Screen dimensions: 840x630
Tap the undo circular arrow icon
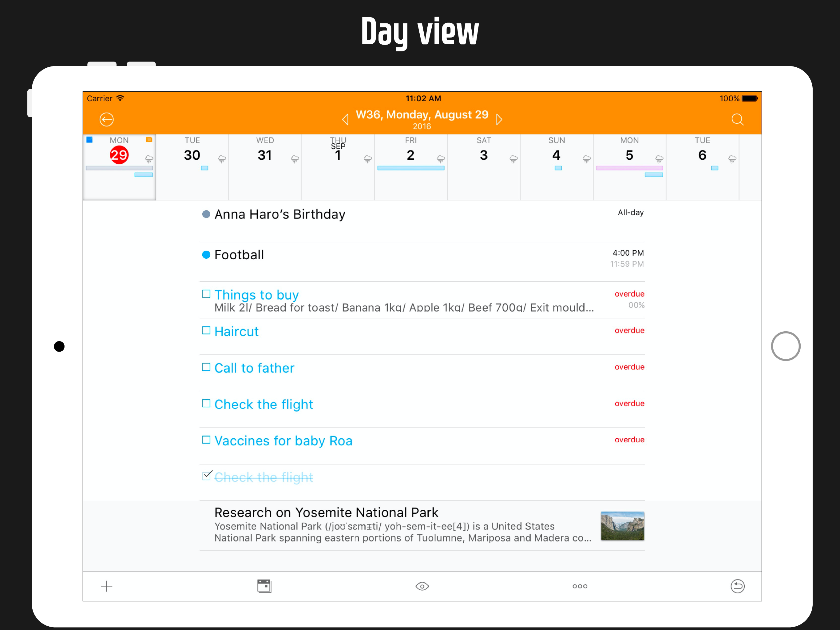(737, 586)
